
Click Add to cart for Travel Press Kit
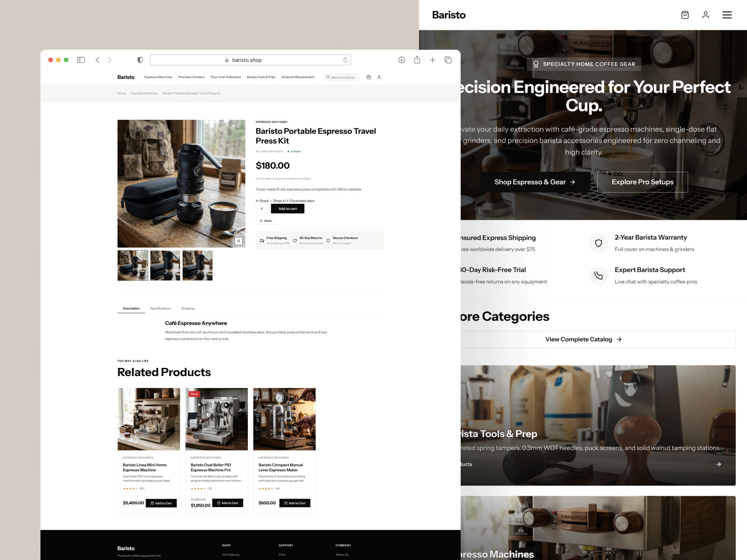pos(288,209)
